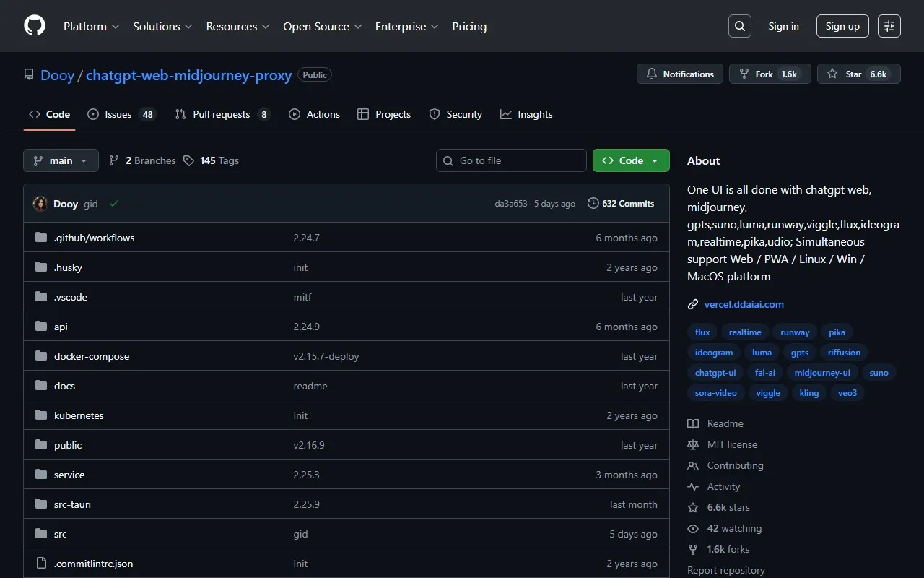Screen dimensions: 924x578
Task: Click the Notifications bell button
Action: pyautogui.click(x=679, y=74)
